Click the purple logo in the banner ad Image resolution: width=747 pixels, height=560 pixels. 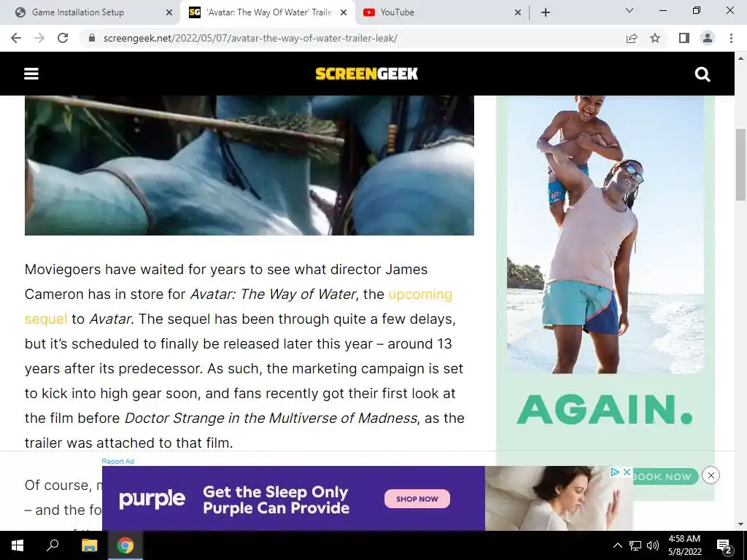point(152,499)
